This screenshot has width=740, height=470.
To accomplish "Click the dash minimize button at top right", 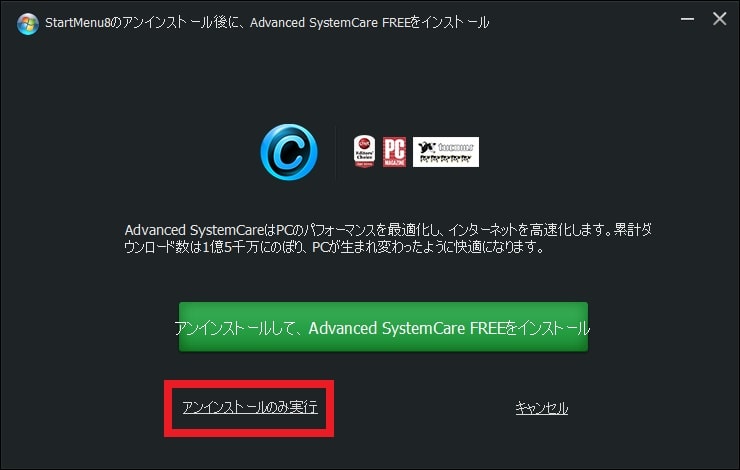I will coord(687,19).
